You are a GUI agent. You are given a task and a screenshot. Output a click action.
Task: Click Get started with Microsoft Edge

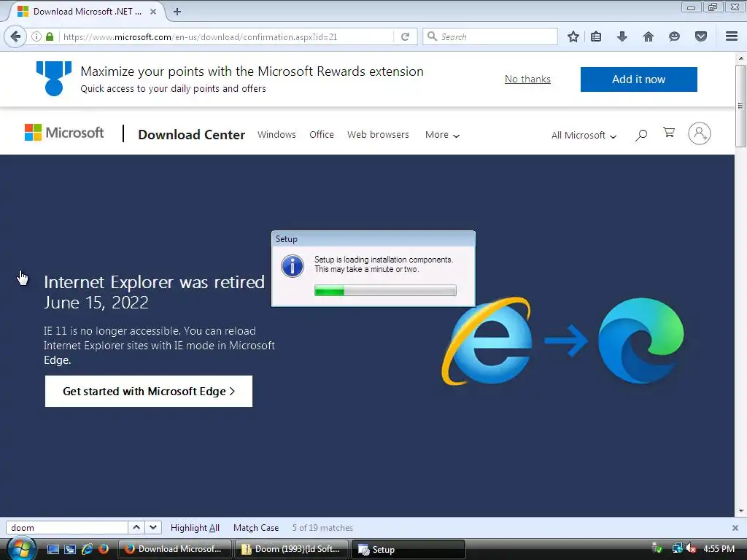[149, 392]
